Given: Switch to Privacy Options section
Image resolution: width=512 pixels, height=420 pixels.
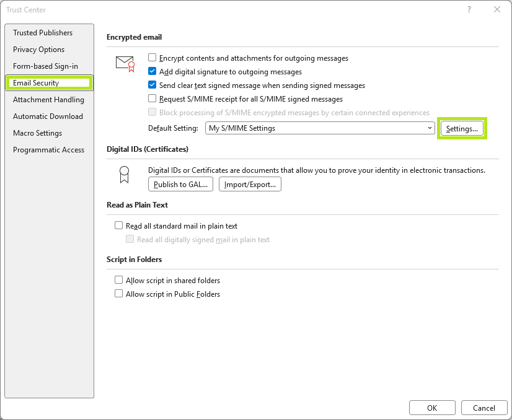Looking at the screenshot, I should pyautogui.click(x=38, y=50).
